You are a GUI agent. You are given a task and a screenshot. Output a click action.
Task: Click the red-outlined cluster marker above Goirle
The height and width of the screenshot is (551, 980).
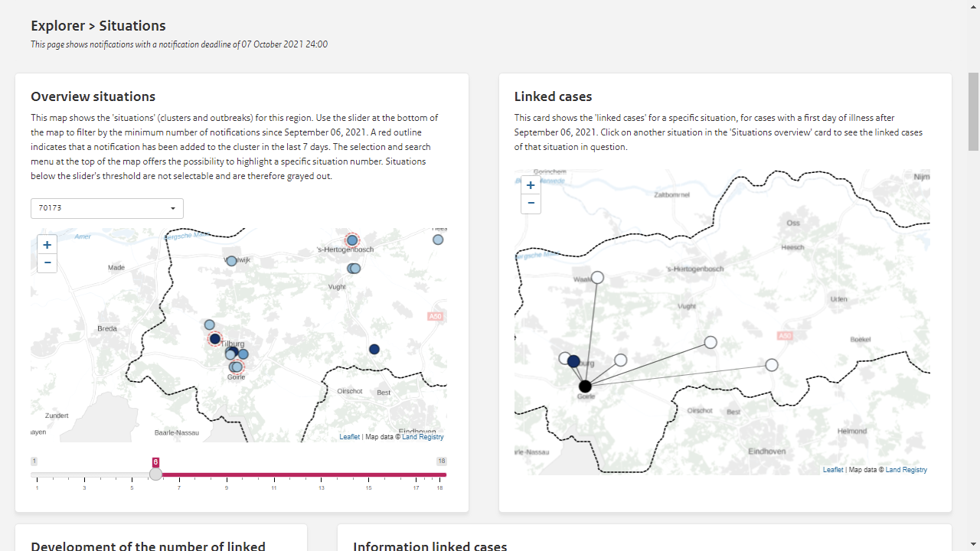point(235,367)
